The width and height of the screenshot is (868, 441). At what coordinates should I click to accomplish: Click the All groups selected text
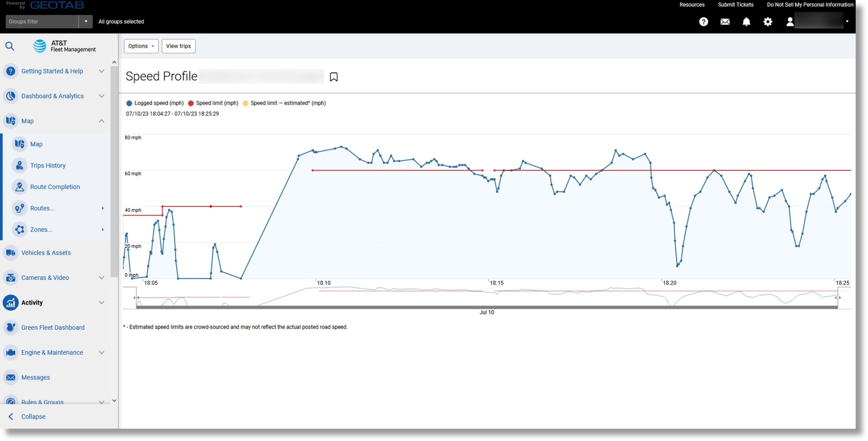pos(121,22)
